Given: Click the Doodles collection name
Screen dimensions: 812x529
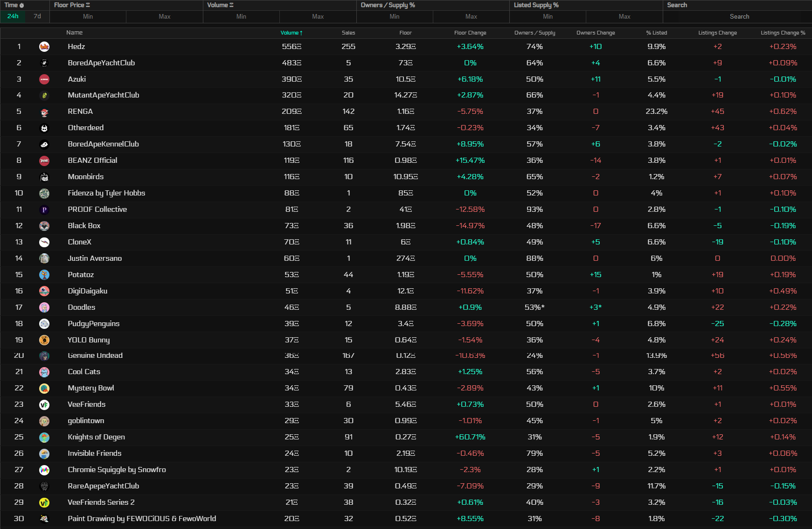Looking at the screenshot, I should coord(82,307).
